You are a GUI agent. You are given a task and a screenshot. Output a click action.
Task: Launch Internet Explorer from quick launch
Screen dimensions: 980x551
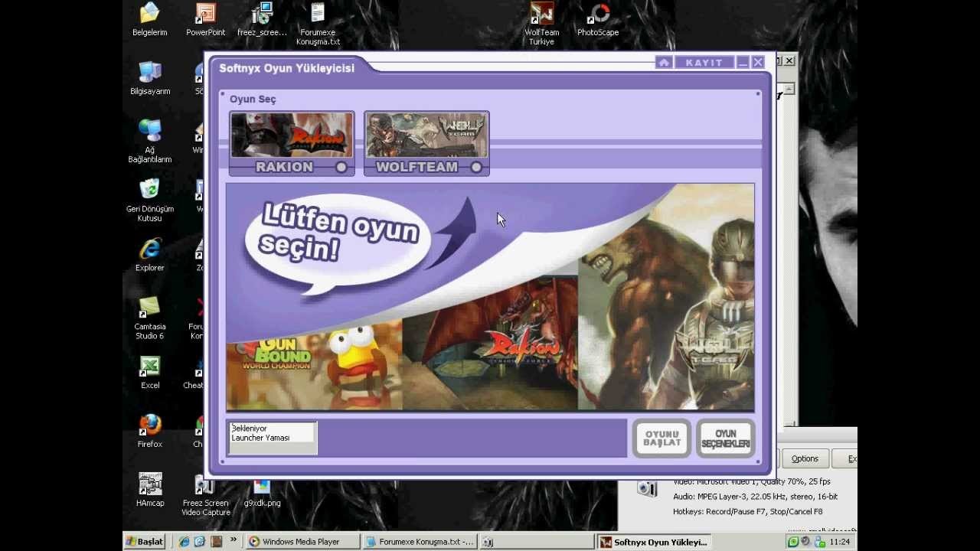[184, 542]
